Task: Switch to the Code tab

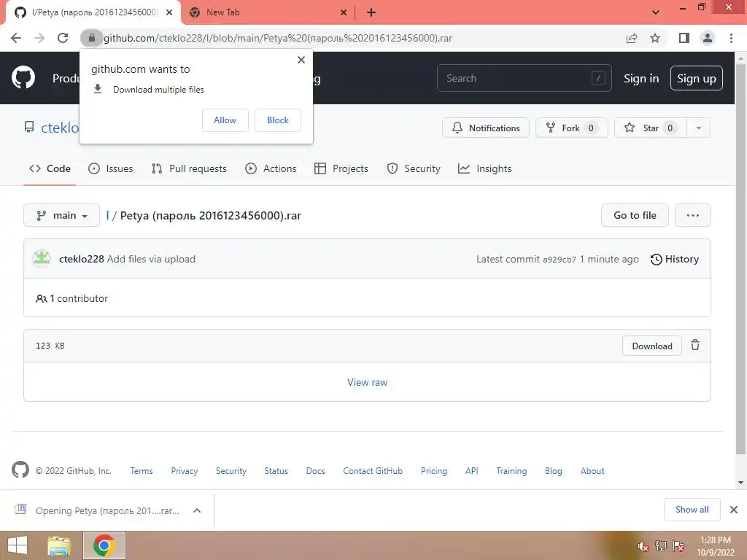Action: 50,168
